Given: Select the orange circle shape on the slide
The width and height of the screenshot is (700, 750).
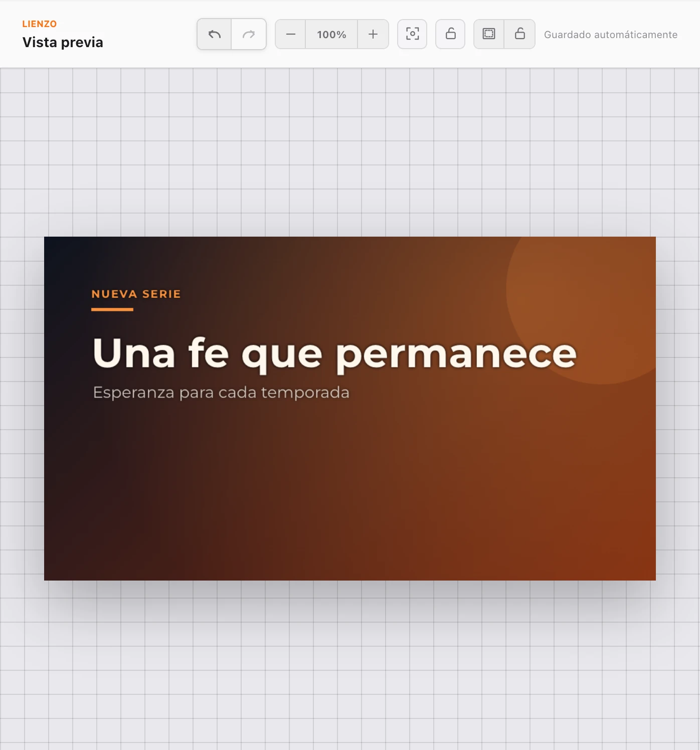Looking at the screenshot, I should (x=582, y=310).
